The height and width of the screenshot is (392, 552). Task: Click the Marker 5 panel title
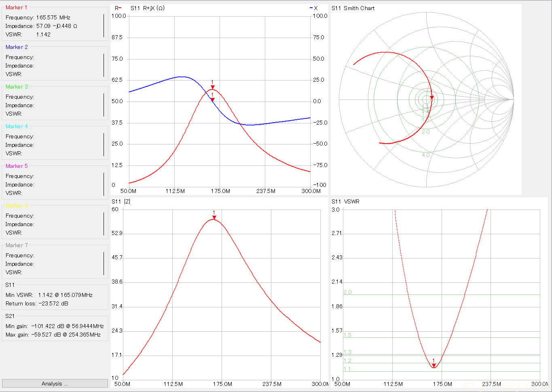[x=17, y=166]
